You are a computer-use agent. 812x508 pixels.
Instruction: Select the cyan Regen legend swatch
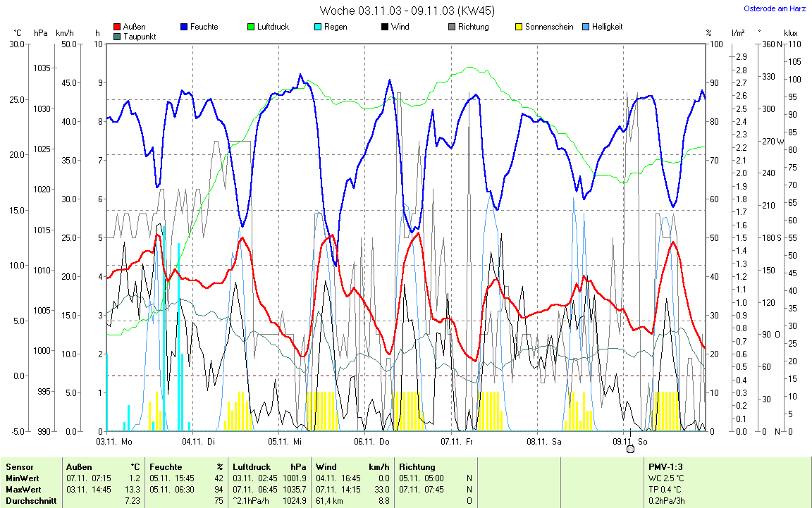[x=318, y=27]
